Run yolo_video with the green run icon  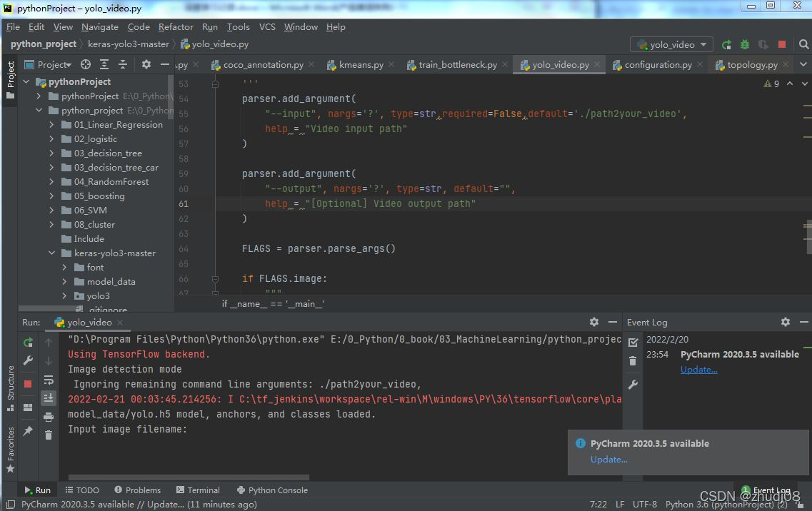click(726, 44)
